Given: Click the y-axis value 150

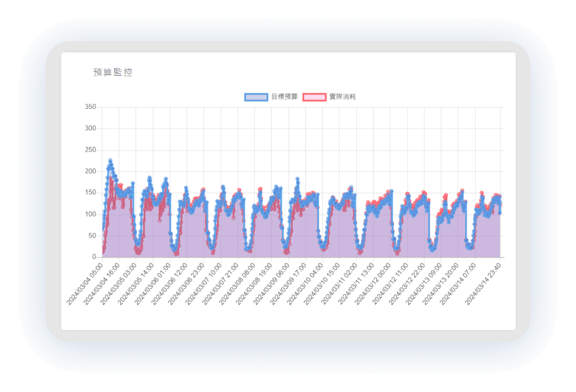Looking at the screenshot, I should point(90,192).
